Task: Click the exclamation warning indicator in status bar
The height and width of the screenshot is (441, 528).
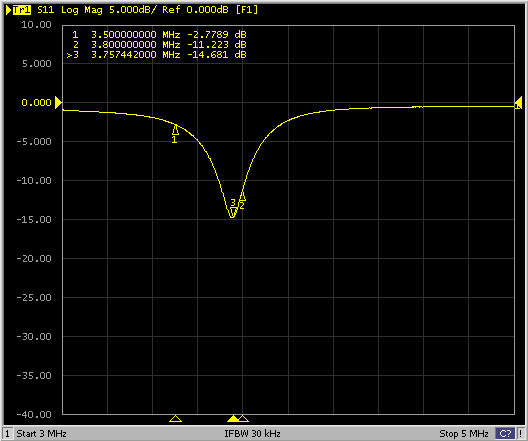Action: click(x=521, y=433)
